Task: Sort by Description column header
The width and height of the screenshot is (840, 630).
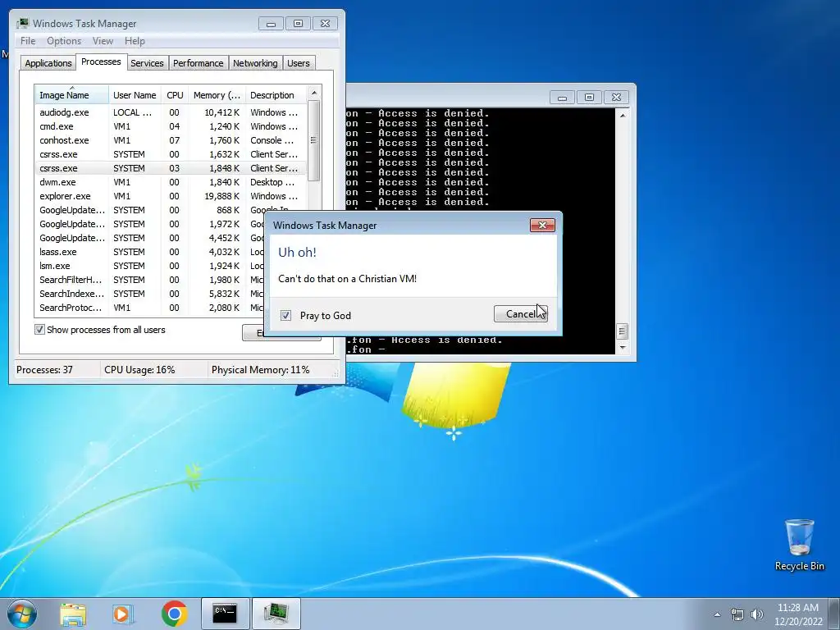Action: pyautogui.click(x=276, y=95)
